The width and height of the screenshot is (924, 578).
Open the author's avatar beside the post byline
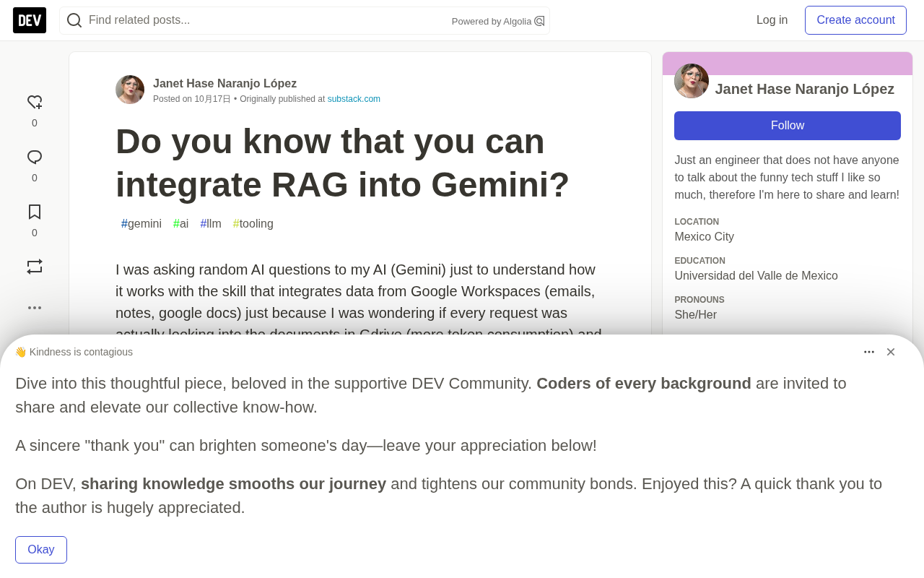pos(130,90)
